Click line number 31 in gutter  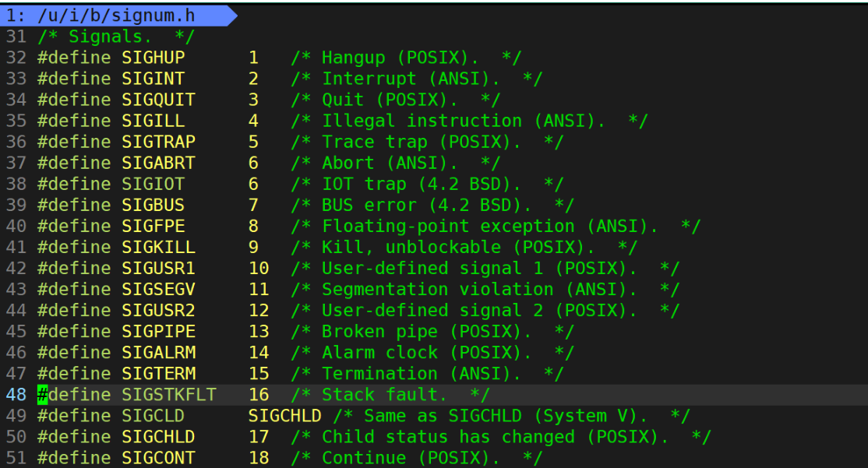pyautogui.click(x=16, y=37)
